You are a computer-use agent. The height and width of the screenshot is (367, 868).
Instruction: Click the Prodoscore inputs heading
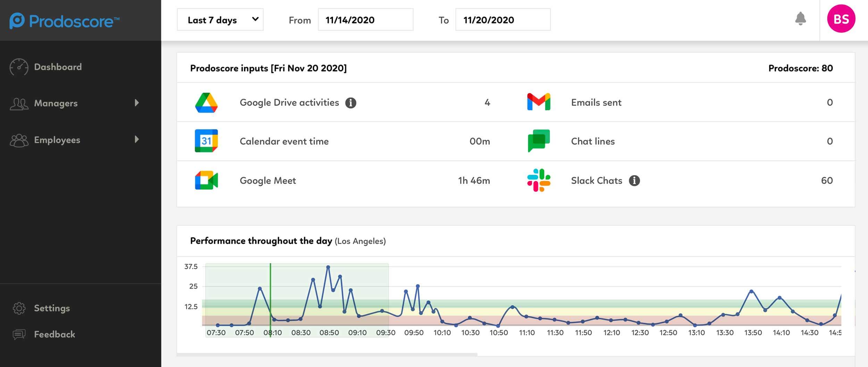click(x=268, y=68)
